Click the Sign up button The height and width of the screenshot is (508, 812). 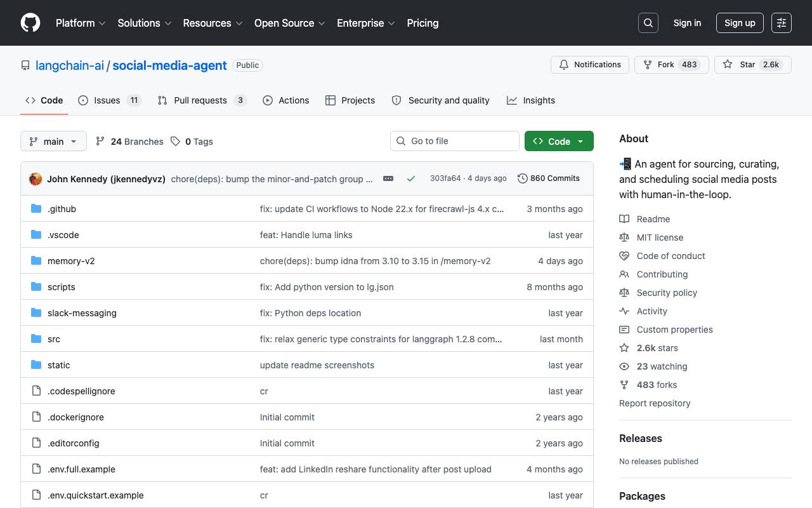(x=740, y=23)
